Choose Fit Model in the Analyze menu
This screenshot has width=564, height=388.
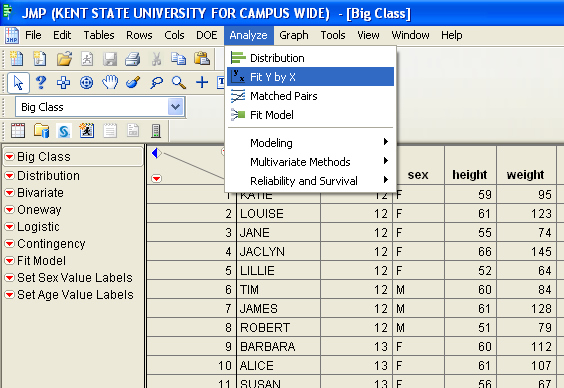[310, 115]
